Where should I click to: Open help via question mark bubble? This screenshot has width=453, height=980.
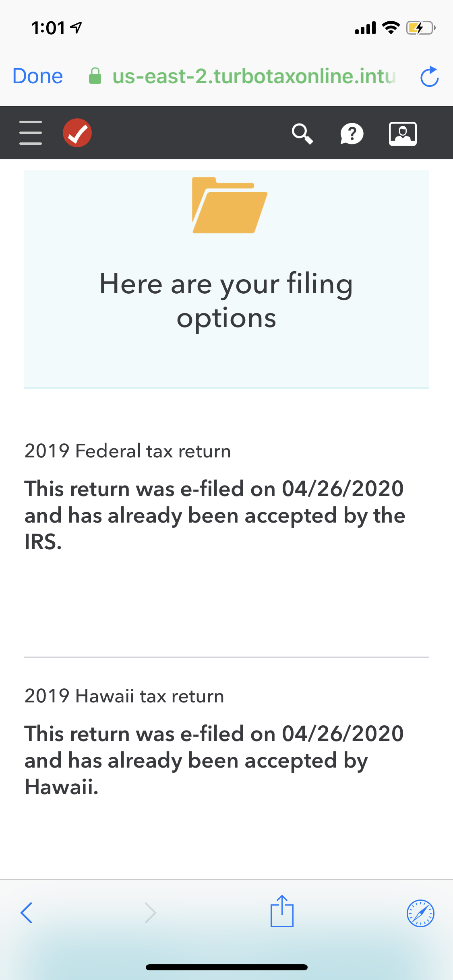(352, 134)
